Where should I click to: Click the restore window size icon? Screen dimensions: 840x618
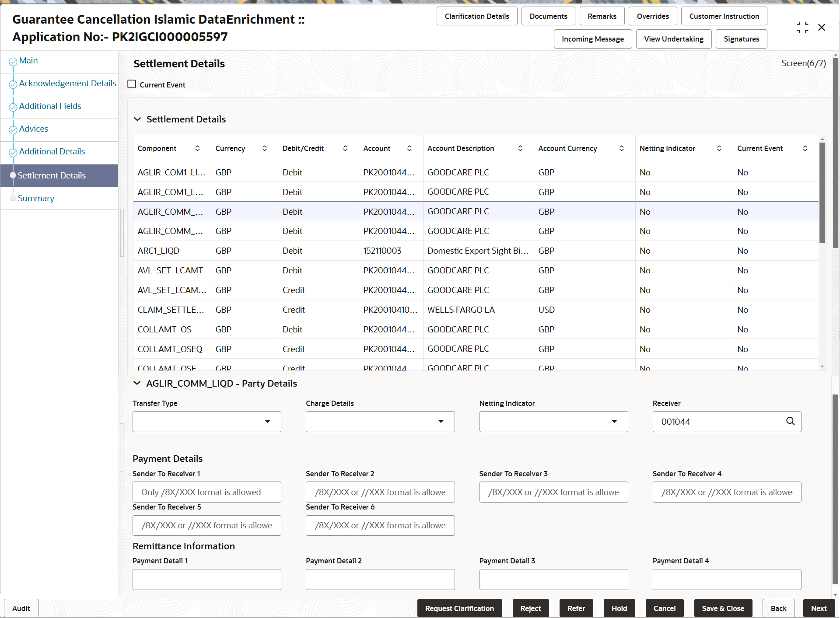pos(803,27)
